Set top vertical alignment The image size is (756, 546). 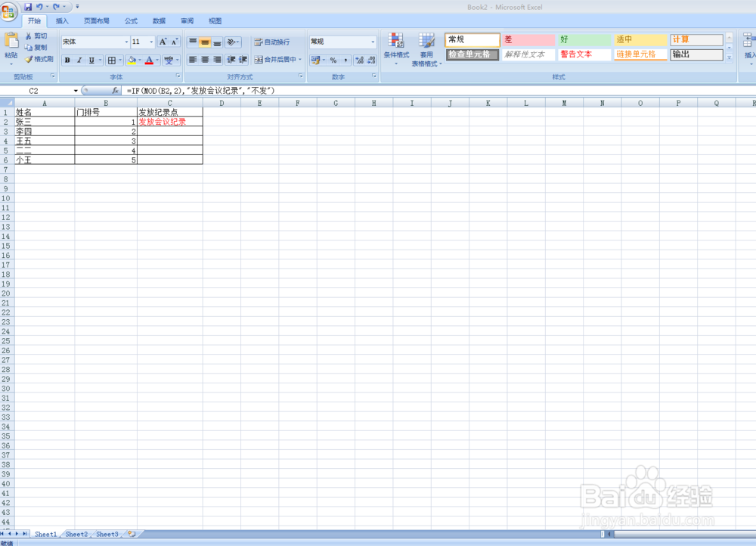pos(193,42)
